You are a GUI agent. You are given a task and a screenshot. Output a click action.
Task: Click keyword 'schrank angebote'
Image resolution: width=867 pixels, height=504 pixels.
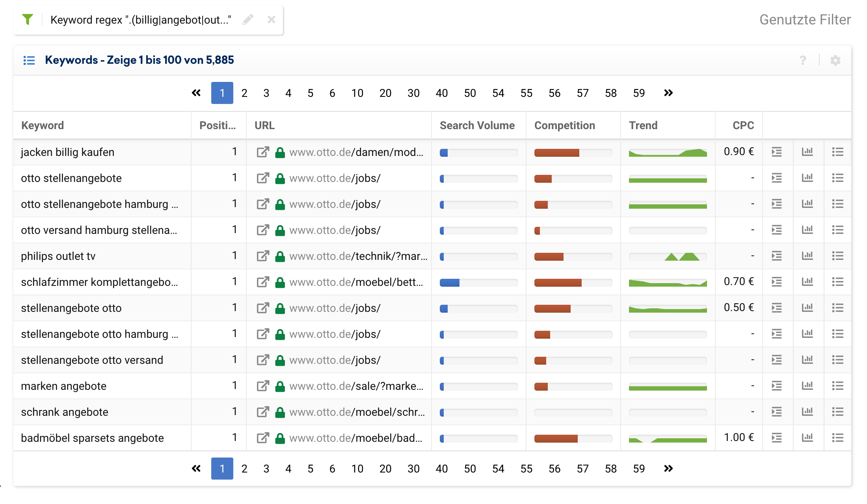(65, 412)
